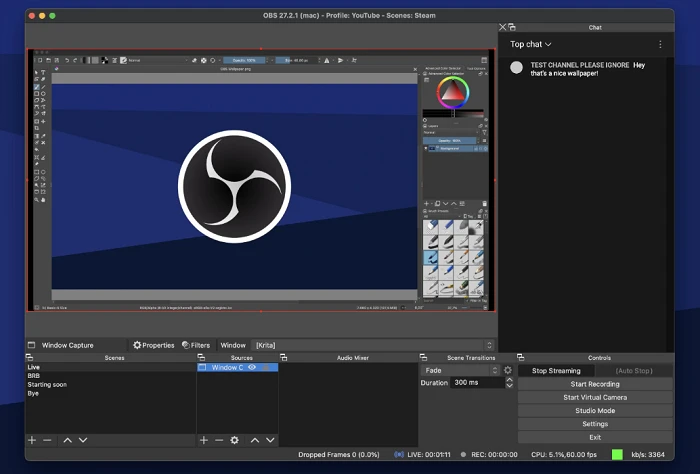Toggle the lock on Window C source

[266, 367]
